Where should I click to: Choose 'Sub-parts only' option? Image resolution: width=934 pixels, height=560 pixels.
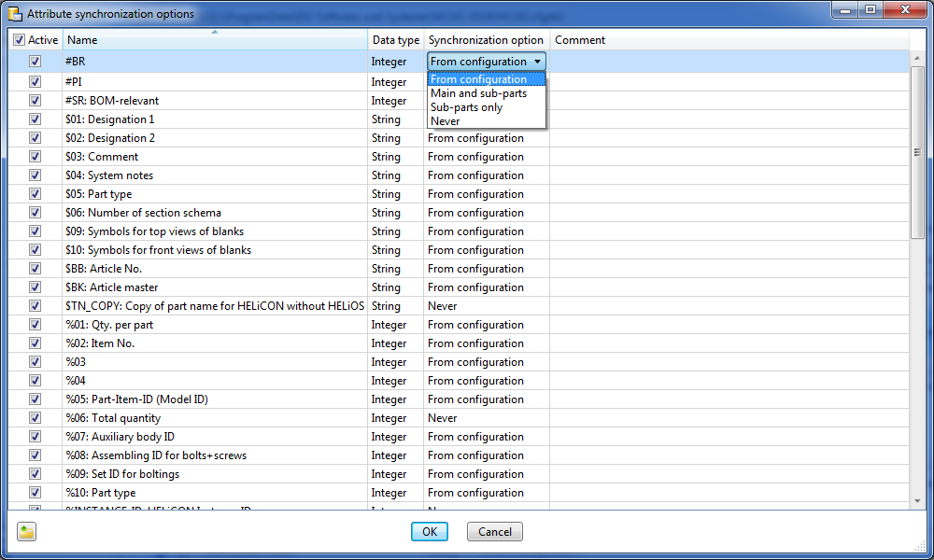[486, 107]
